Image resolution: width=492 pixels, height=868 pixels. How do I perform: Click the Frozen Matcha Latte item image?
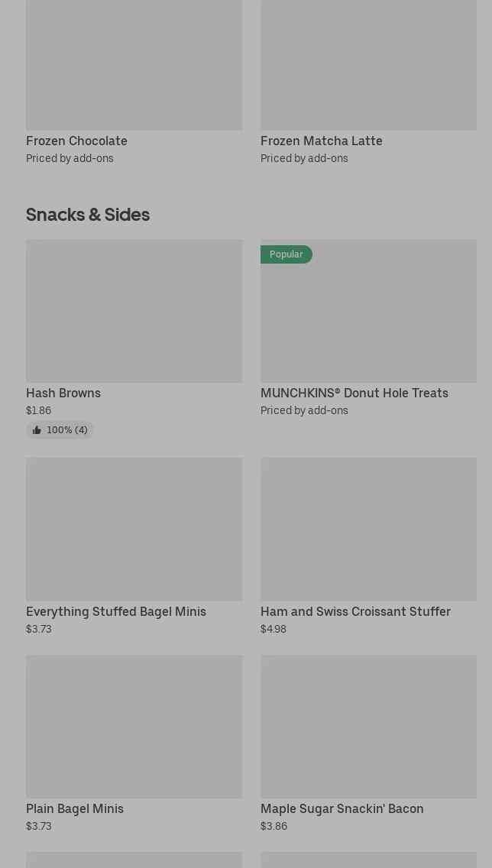pyautogui.click(x=368, y=65)
